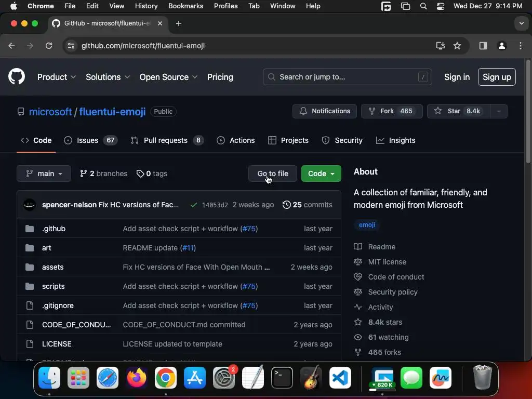Click the Sign up button
This screenshot has width=532, height=399.
[x=497, y=77]
